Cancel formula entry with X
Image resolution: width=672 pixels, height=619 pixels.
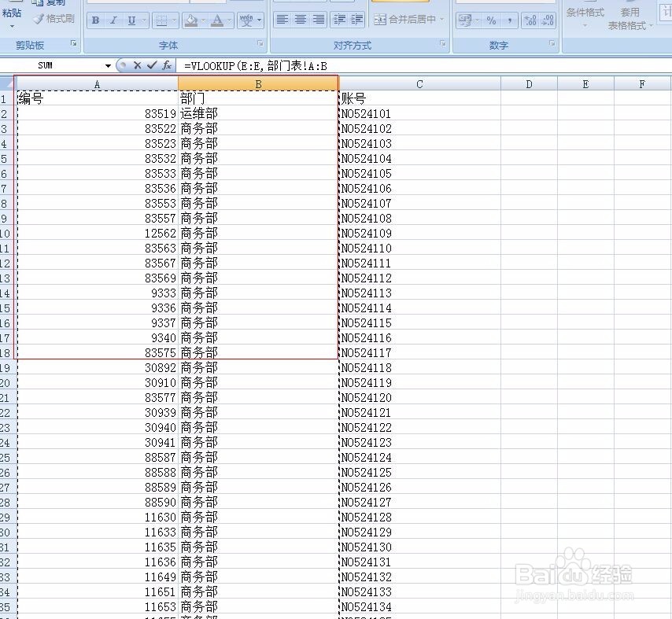137,65
